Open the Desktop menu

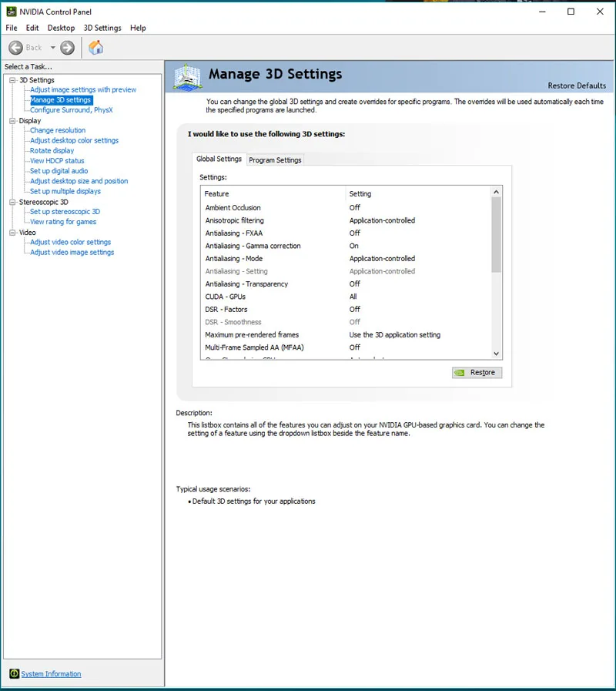point(61,28)
